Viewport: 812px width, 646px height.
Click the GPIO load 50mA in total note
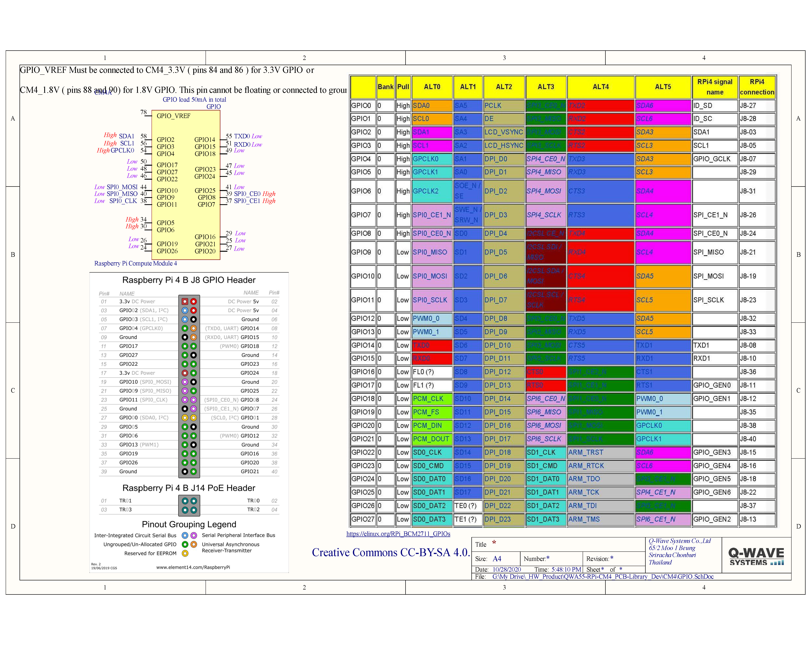(x=194, y=100)
